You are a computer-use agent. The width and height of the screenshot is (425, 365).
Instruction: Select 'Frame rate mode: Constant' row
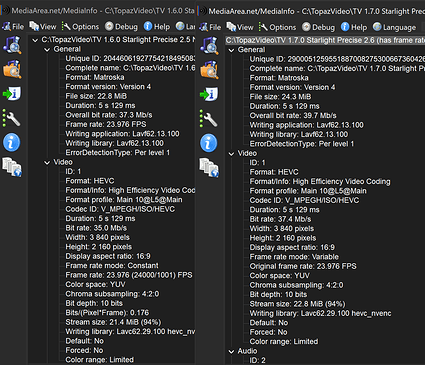[112, 266]
